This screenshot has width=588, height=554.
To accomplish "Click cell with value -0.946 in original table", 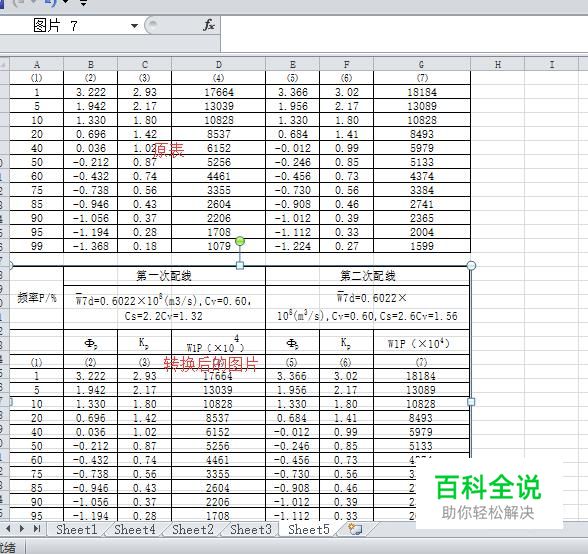I will pos(90,204).
